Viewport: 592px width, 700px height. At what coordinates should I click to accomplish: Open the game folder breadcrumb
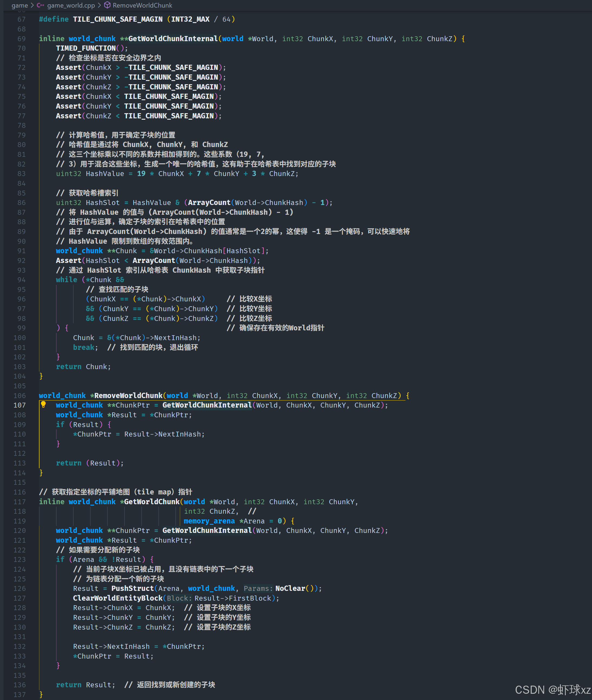(19, 5)
